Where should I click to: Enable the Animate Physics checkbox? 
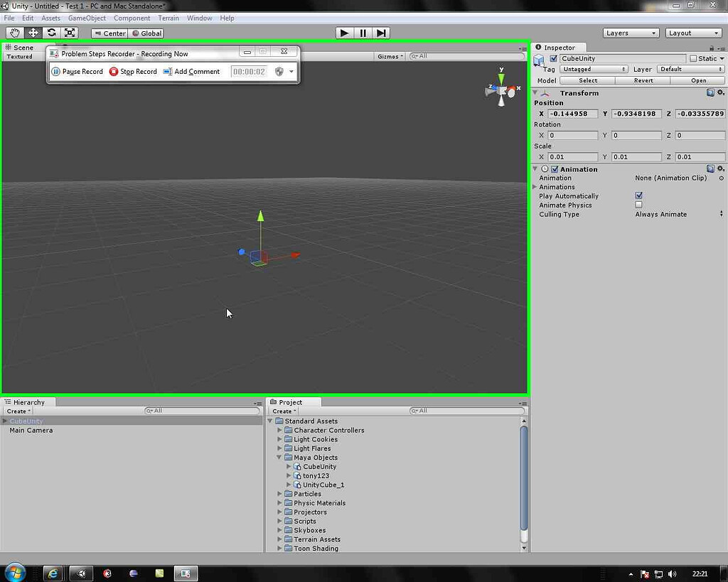click(638, 205)
